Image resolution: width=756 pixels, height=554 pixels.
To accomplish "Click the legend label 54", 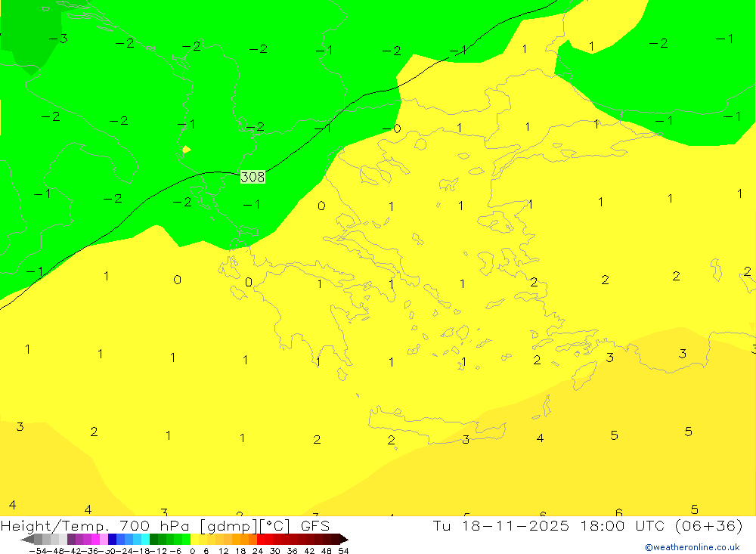I will click(343, 551).
